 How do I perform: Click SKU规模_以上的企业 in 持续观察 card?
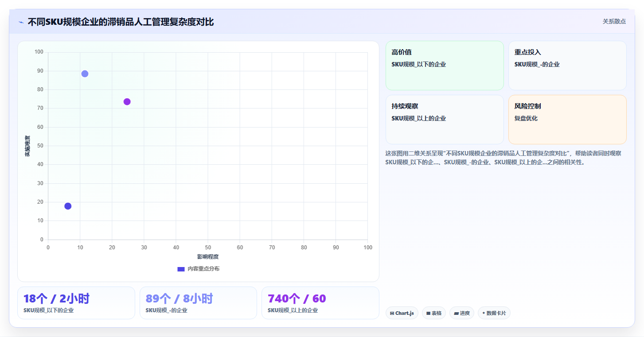pyautogui.click(x=419, y=118)
